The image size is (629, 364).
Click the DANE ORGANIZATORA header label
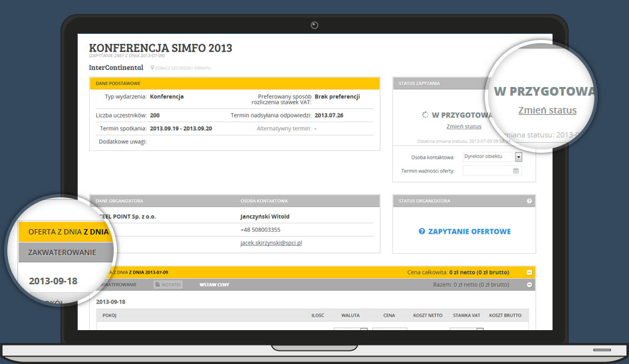[x=119, y=201]
